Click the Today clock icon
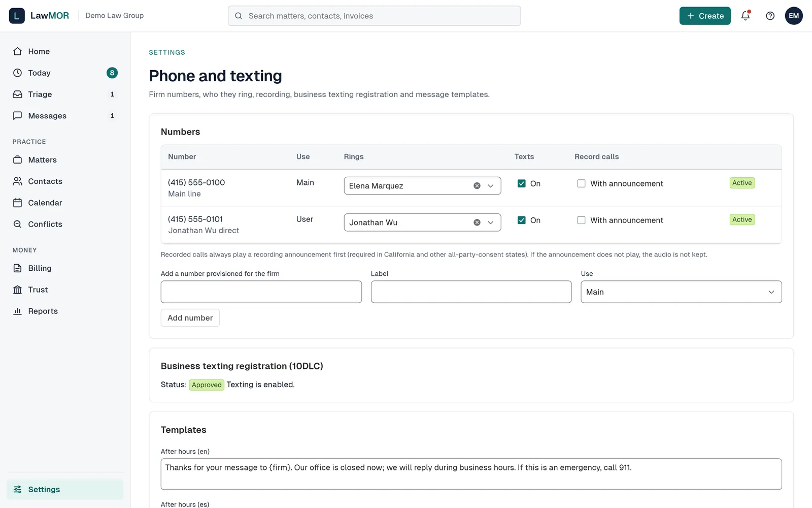Screen dimensions: 812x508 pos(18,73)
